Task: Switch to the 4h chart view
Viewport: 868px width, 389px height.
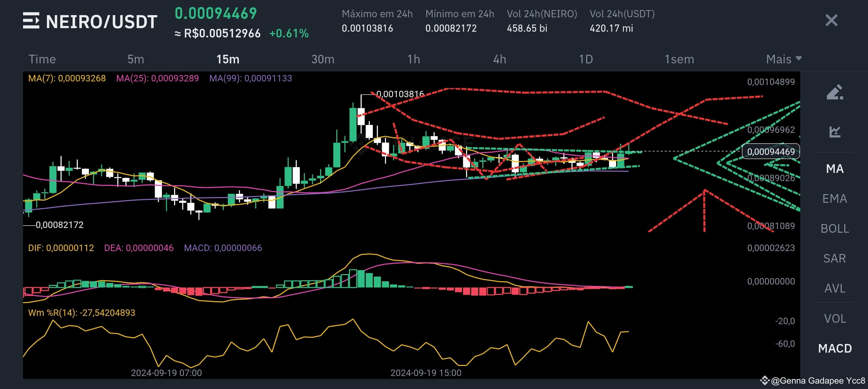Action: click(x=500, y=59)
